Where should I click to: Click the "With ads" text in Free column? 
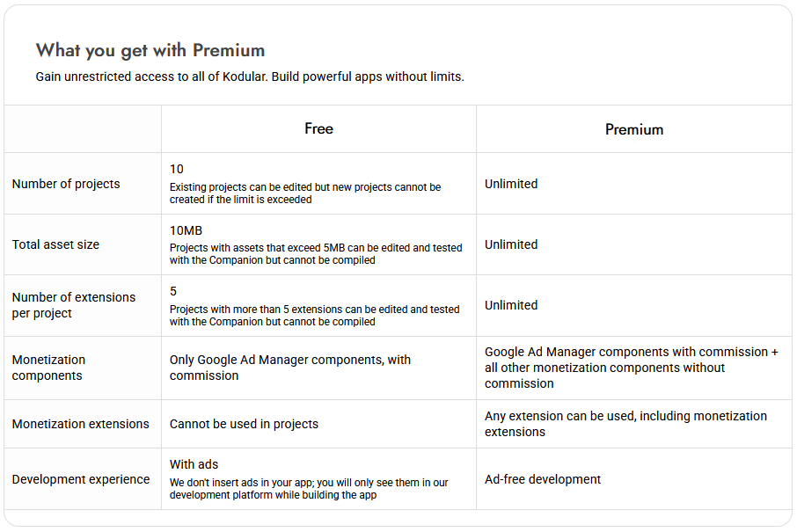coord(194,464)
